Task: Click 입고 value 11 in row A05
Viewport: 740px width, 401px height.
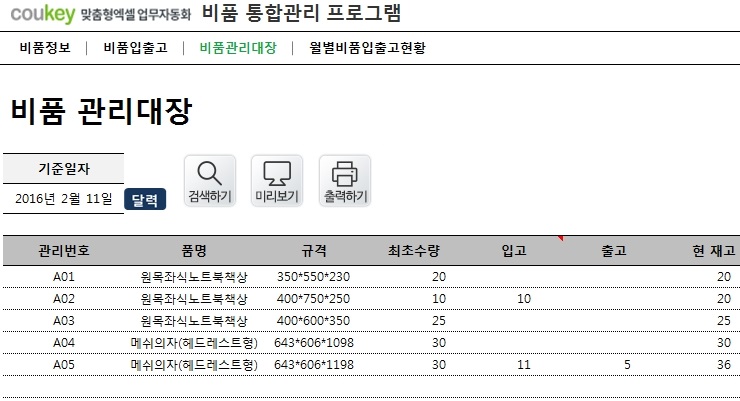Action: click(524, 365)
